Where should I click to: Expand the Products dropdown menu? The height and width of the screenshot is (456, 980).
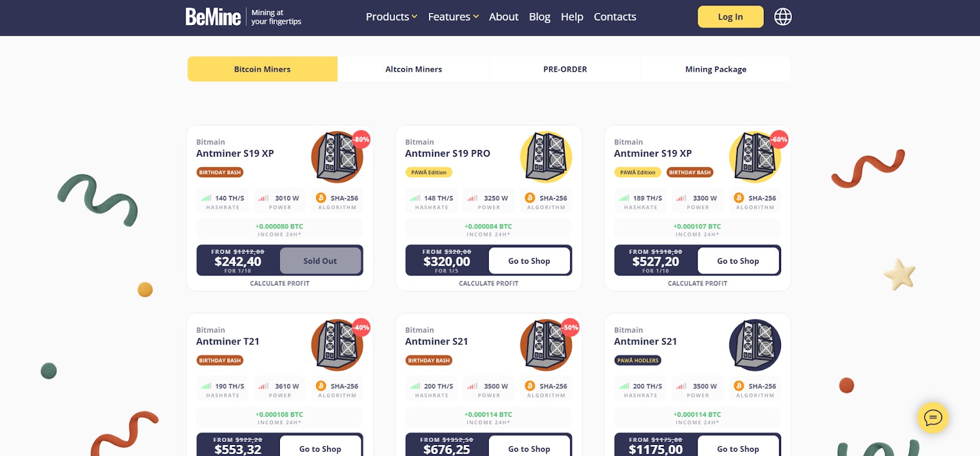[391, 17]
